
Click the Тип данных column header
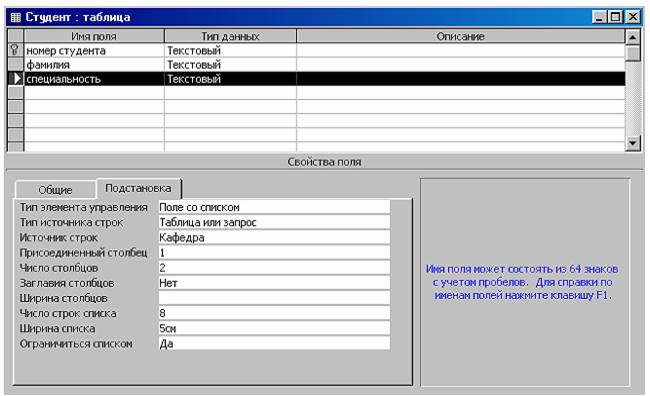[x=230, y=36]
